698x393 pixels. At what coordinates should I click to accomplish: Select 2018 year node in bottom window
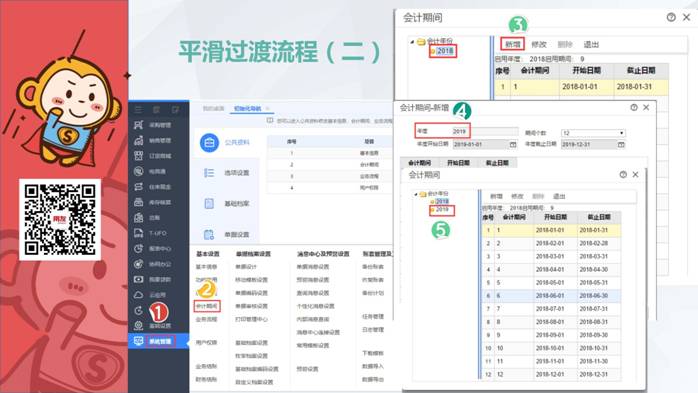point(442,201)
